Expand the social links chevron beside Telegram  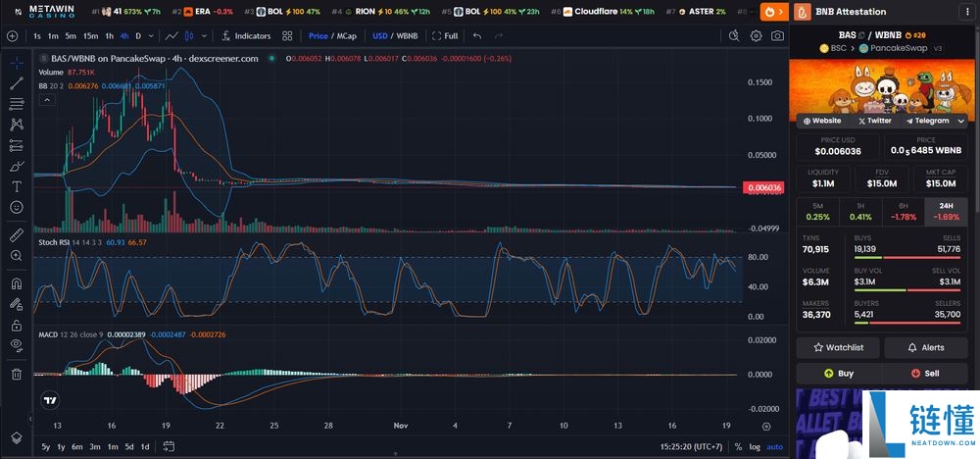point(959,121)
